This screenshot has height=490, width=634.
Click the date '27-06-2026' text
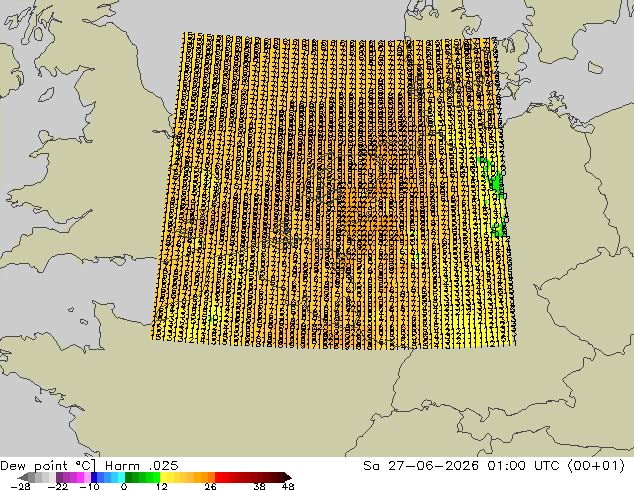433,466
